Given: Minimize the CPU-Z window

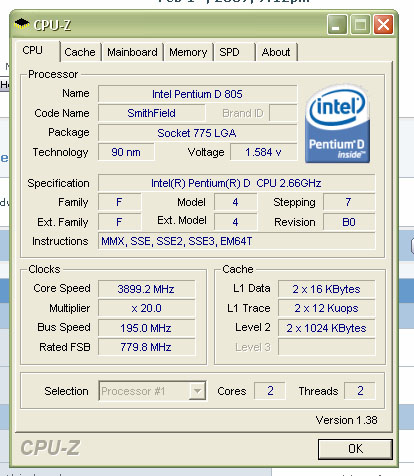Looking at the screenshot, I should [x=337, y=25].
